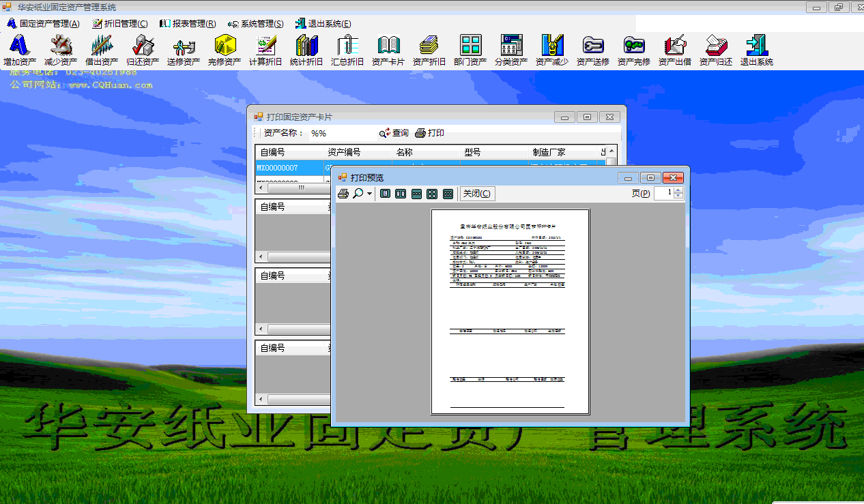Screen dimensions: 864x504
Task: Open 送修资产 from the toolbar
Action: pyautogui.click(x=184, y=50)
